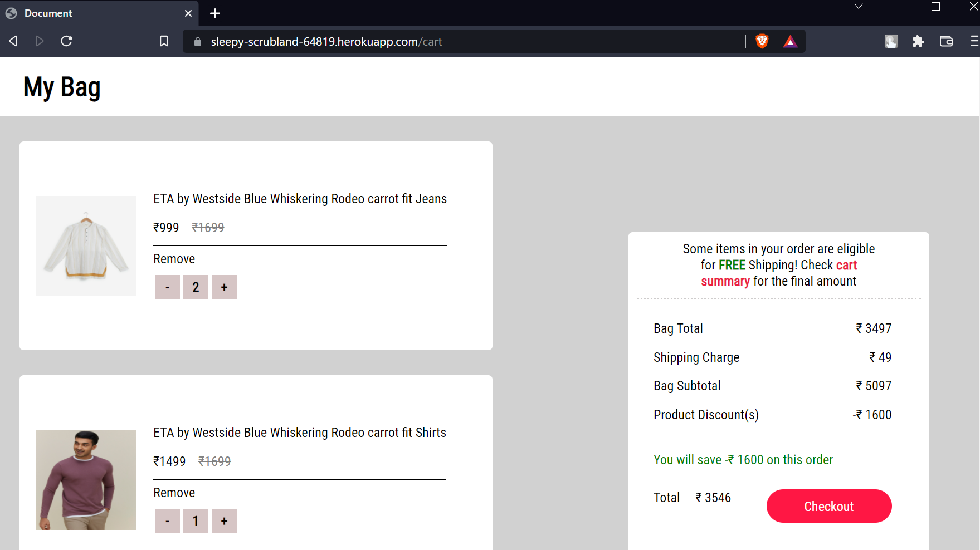Go forward using the browser forward arrow
The width and height of the screenshot is (980, 550).
coord(40,41)
